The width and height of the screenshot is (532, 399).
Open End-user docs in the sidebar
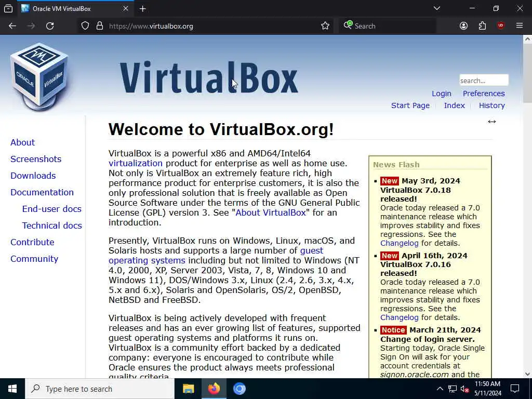pyautogui.click(x=52, y=209)
